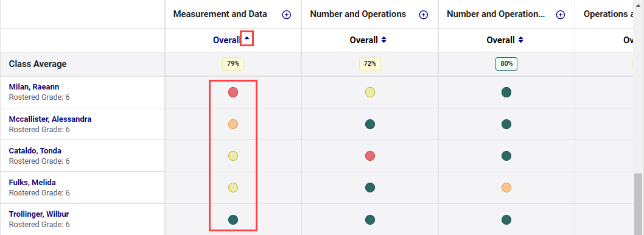Click the vertical scrollbar thumb
Screen dimensions: 644x235
(x=639, y=204)
